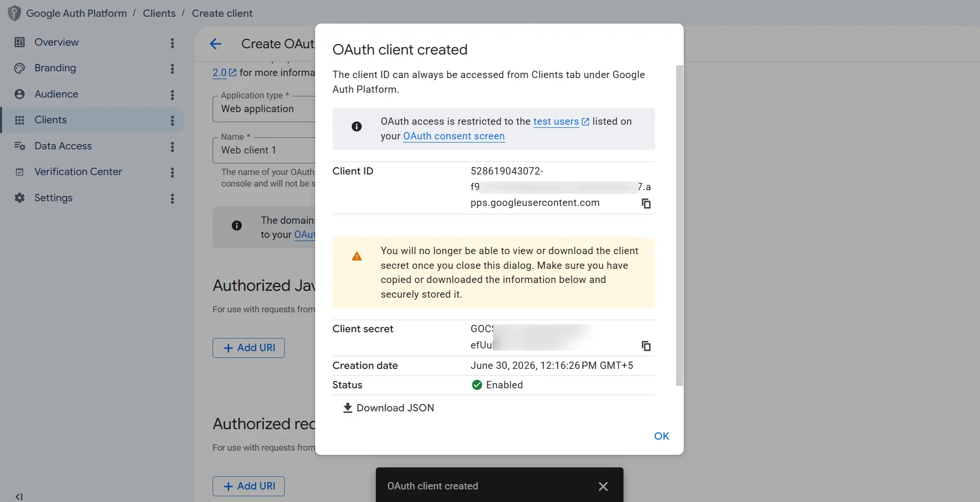Viewport: 980px width, 502px height.
Task: Click the Branding palette icon
Action: (19, 68)
